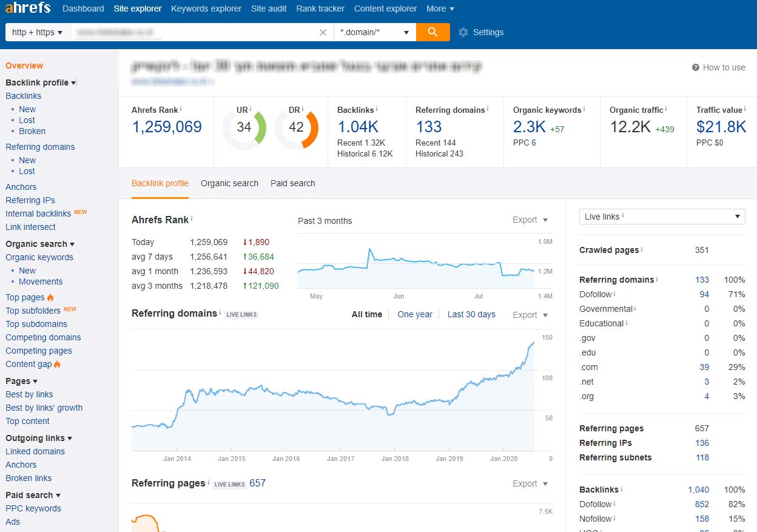
Task: Open Broken backlinks in sidebar
Action: 32,131
